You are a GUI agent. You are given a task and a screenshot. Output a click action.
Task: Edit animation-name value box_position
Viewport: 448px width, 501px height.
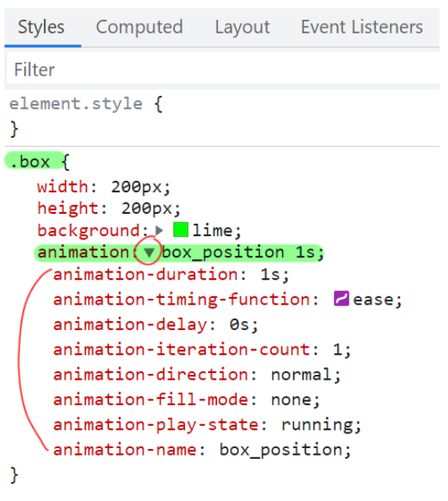281,451
